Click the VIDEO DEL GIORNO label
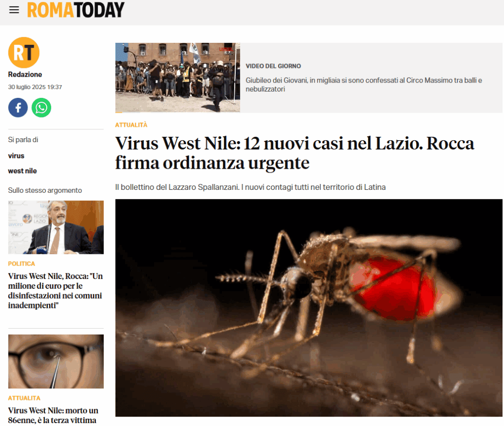Viewport: 504px width, 426px height. pyautogui.click(x=273, y=66)
